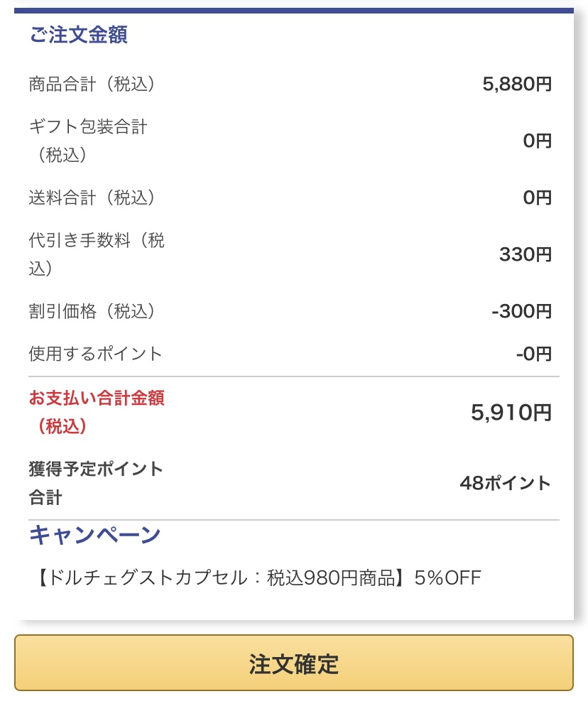This screenshot has width=588, height=711.
Task: Select the 5,880円 product total amount
Action: [517, 84]
